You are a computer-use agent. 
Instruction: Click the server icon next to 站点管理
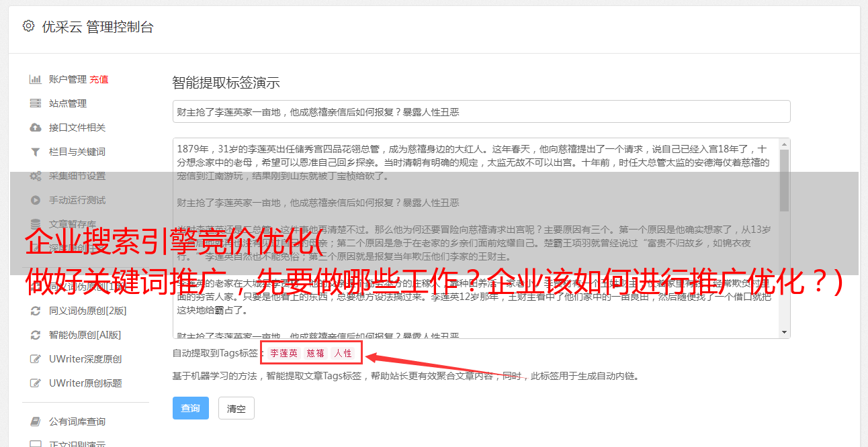point(35,103)
